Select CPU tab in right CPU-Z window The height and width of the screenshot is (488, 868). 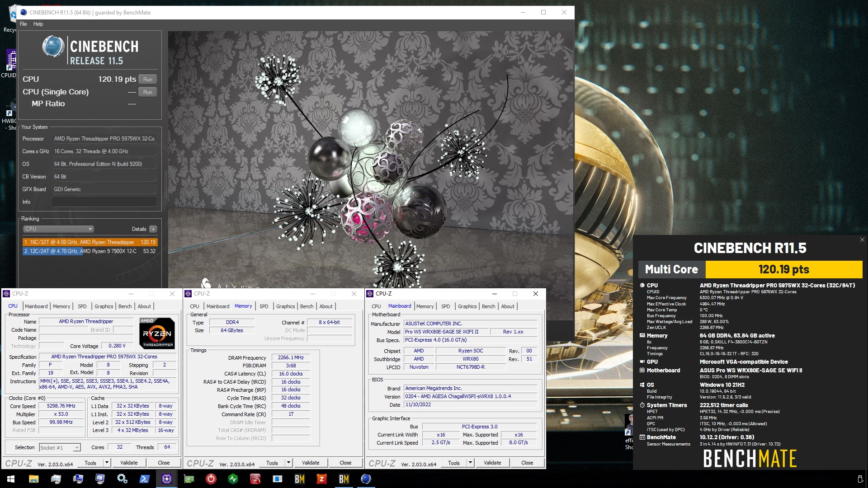pos(376,306)
